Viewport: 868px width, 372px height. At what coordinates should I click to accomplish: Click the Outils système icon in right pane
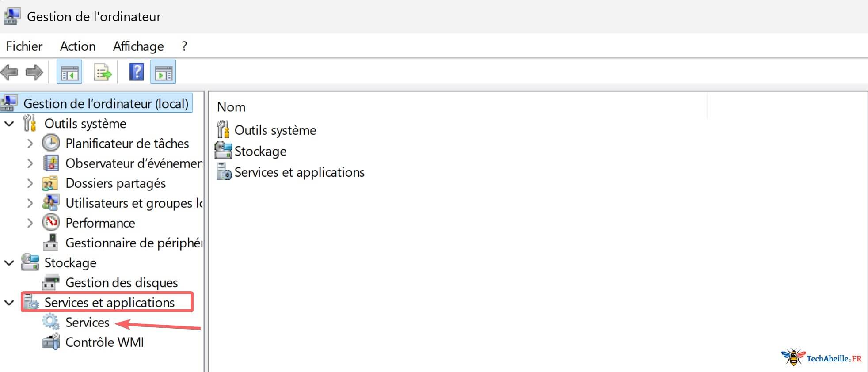coord(223,129)
